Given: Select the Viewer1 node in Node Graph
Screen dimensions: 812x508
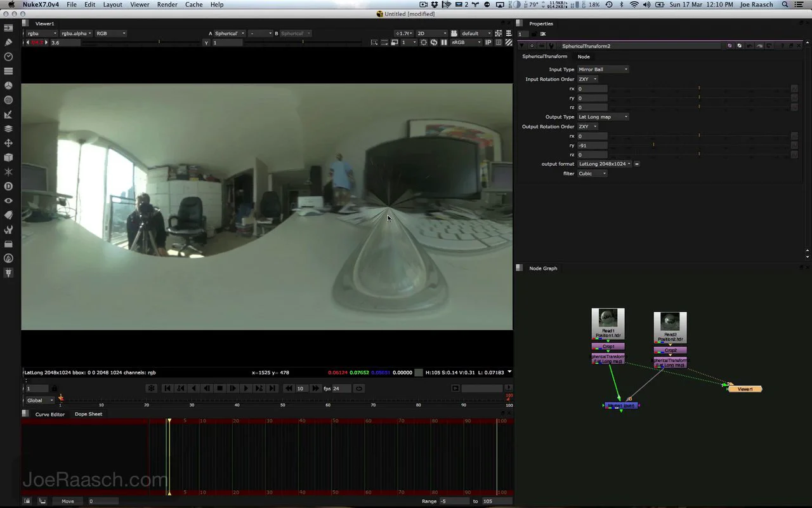Looking at the screenshot, I should click(745, 389).
